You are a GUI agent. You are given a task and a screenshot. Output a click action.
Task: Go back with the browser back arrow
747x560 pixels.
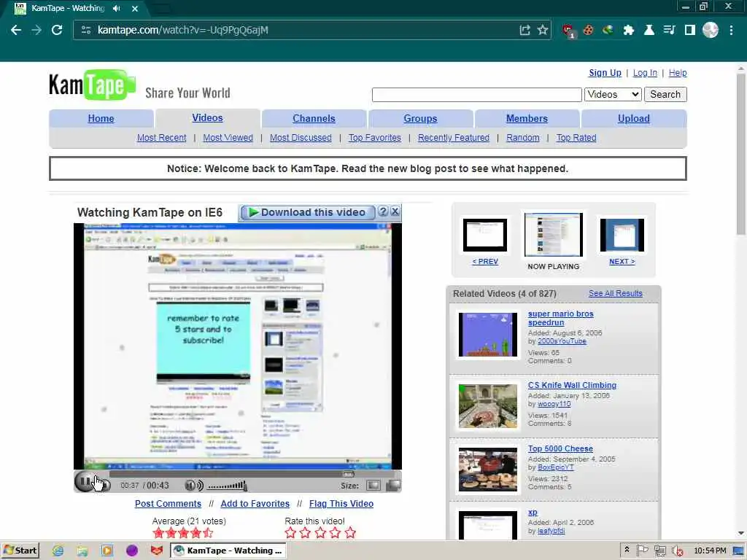pyautogui.click(x=16, y=30)
